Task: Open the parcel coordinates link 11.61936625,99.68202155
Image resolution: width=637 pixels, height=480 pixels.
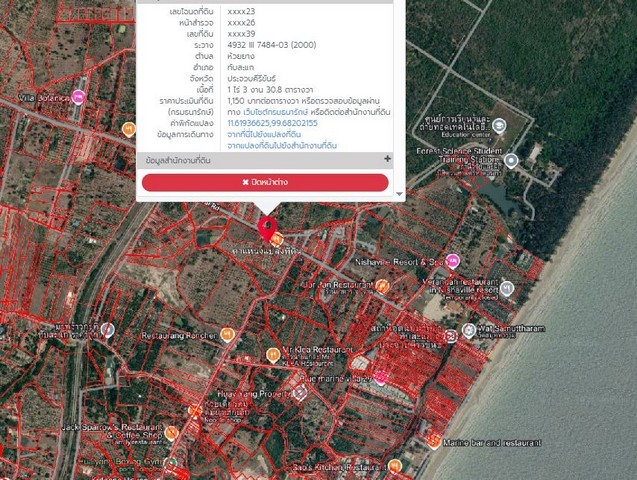Action: point(272,123)
